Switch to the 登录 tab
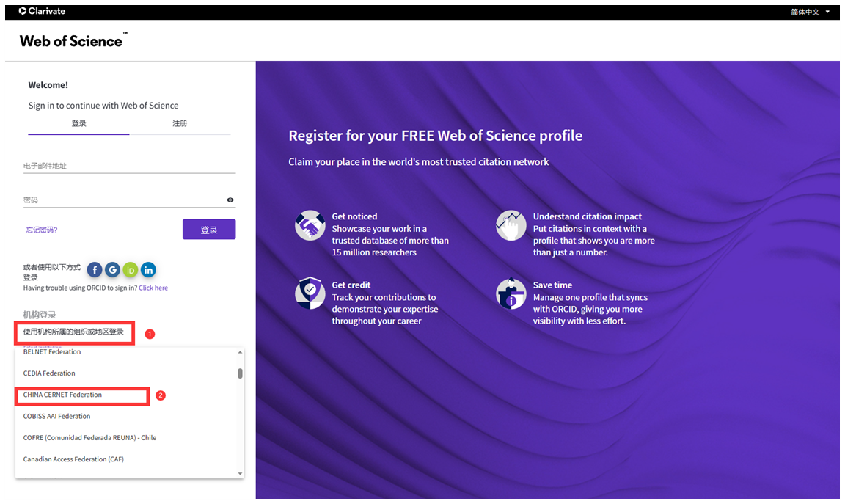 click(78, 123)
